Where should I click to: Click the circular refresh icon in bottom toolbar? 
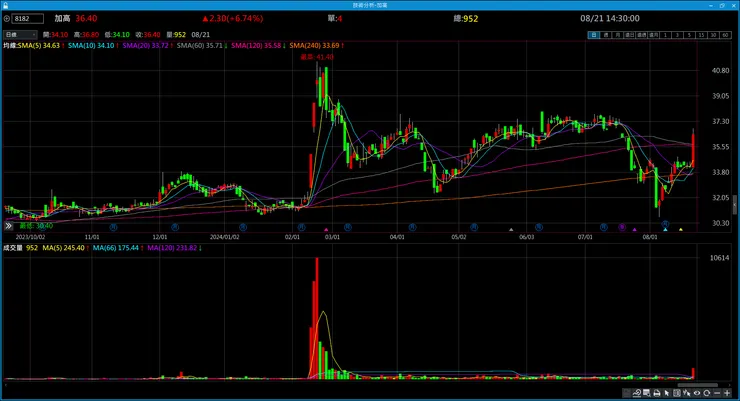pyautogui.click(x=706, y=393)
